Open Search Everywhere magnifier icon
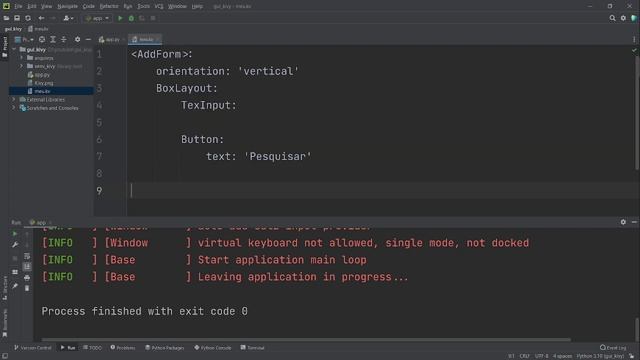 pyautogui.click(x=612, y=18)
